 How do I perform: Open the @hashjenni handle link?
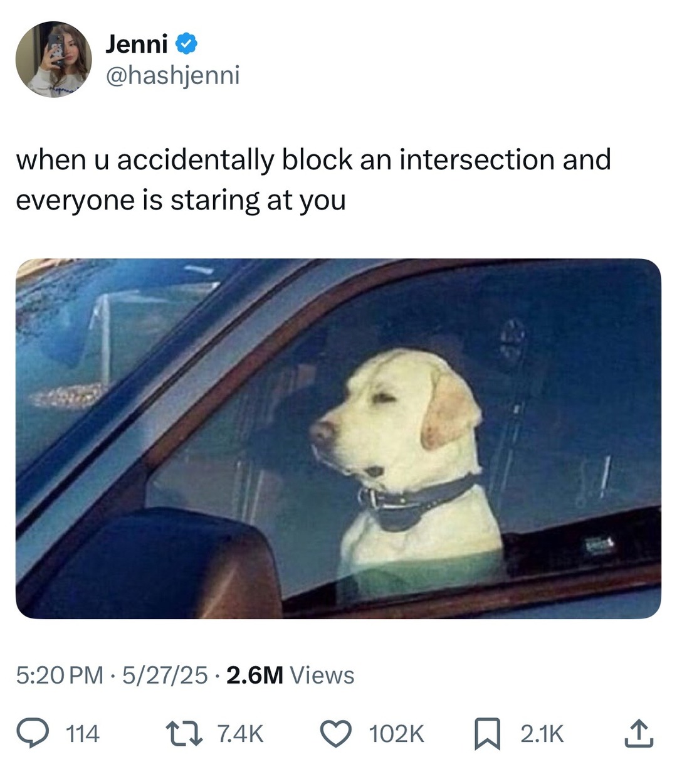tap(172, 75)
